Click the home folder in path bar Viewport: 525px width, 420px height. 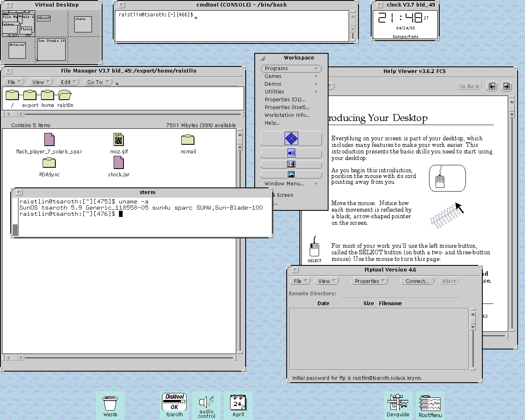48,96
